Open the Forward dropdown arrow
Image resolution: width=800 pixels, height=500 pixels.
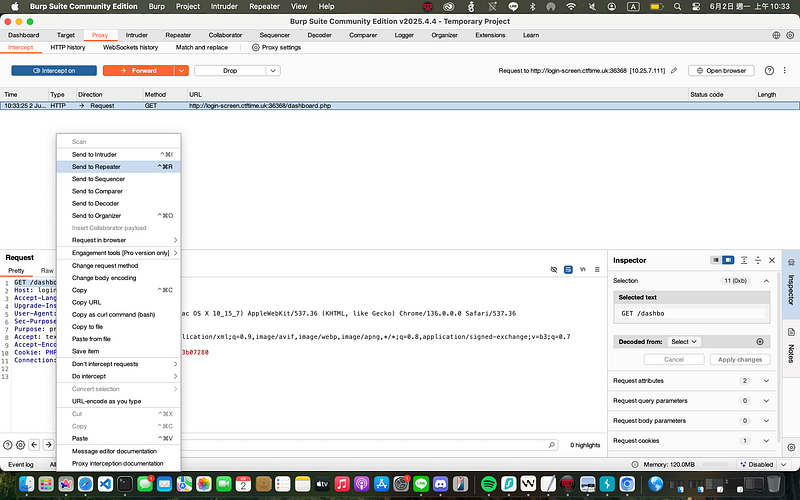[182, 70]
